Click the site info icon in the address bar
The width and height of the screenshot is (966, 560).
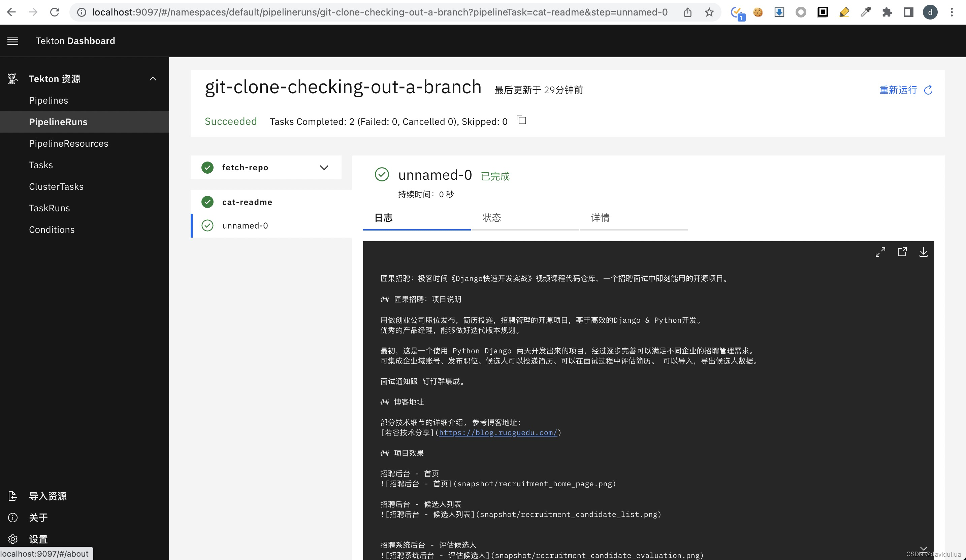tap(82, 12)
